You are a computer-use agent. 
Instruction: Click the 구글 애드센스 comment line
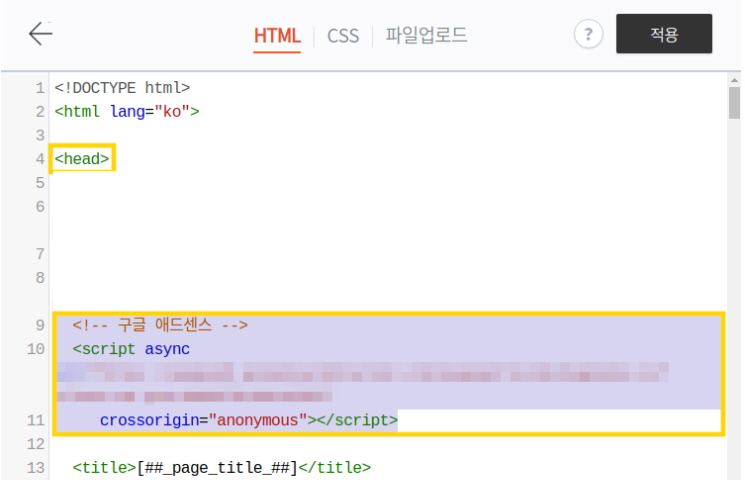tap(160, 326)
